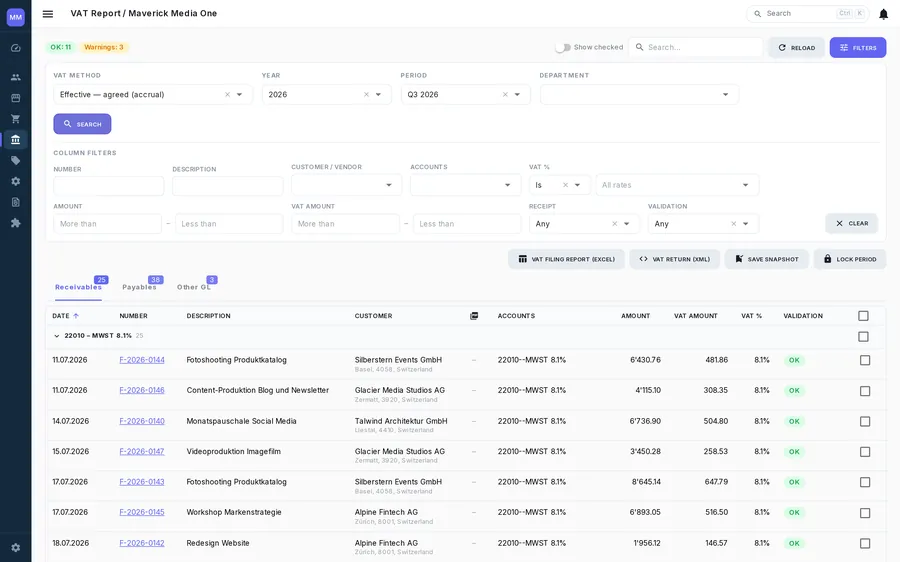Open the hamburger navigation menu
The image size is (900, 562).
tap(48, 14)
